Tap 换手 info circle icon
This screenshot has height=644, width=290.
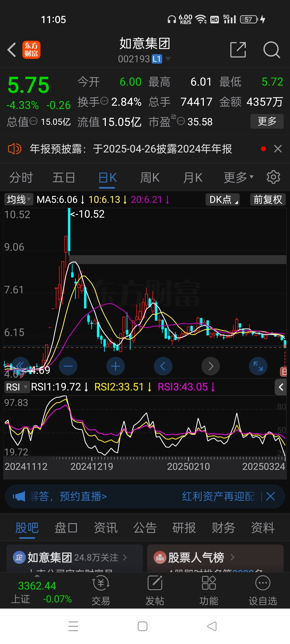point(104,101)
